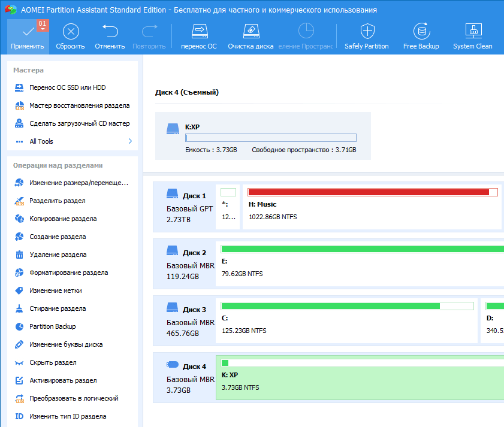Select the H: Music partition

[x=372, y=207]
